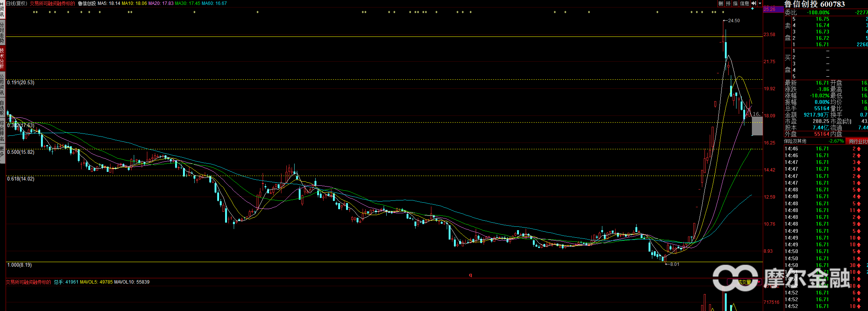Click the red q marker below the chart
This screenshot has height=311, width=868.
470,275
